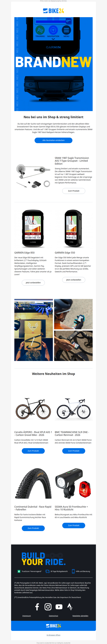The image size is (107, 644).
Task: Click 'Newsletter abmelden' link
Action: (80, 616)
